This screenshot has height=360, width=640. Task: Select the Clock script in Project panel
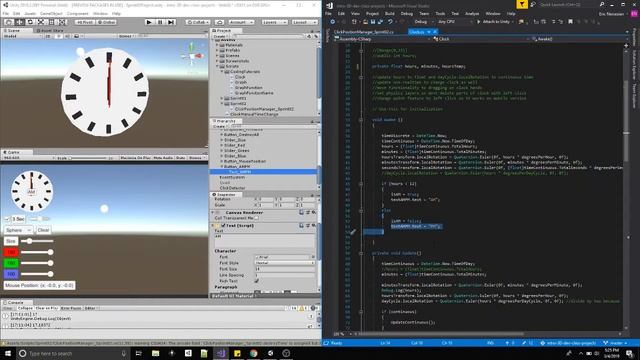click(x=240, y=77)
